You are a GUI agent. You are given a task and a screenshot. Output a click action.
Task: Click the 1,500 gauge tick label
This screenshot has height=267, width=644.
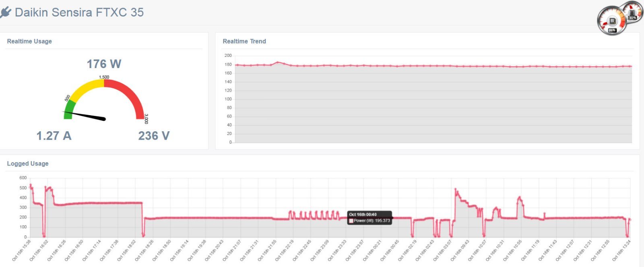pos(104,77)
